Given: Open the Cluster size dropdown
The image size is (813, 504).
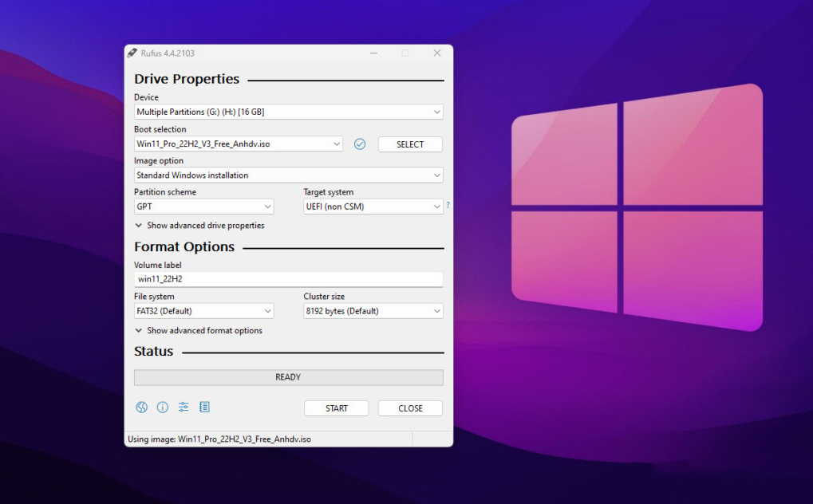Looking at the screenshot, I should (x=373, y=311).
